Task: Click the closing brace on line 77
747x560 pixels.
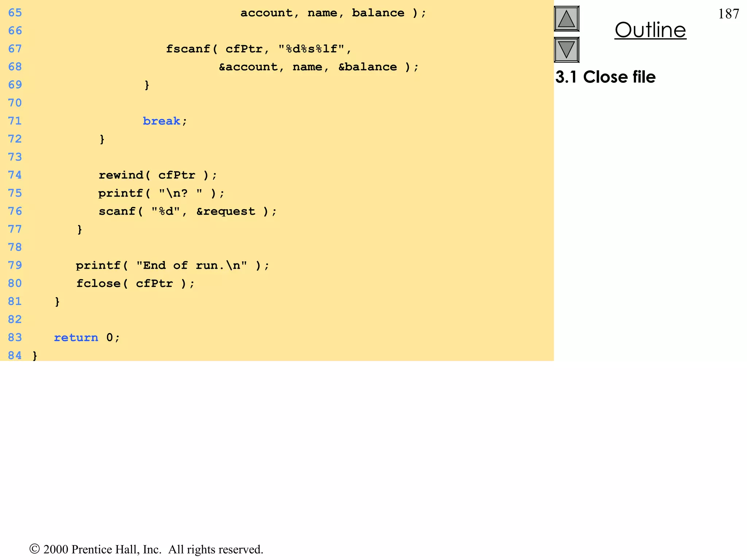Action: click(80, 229)
